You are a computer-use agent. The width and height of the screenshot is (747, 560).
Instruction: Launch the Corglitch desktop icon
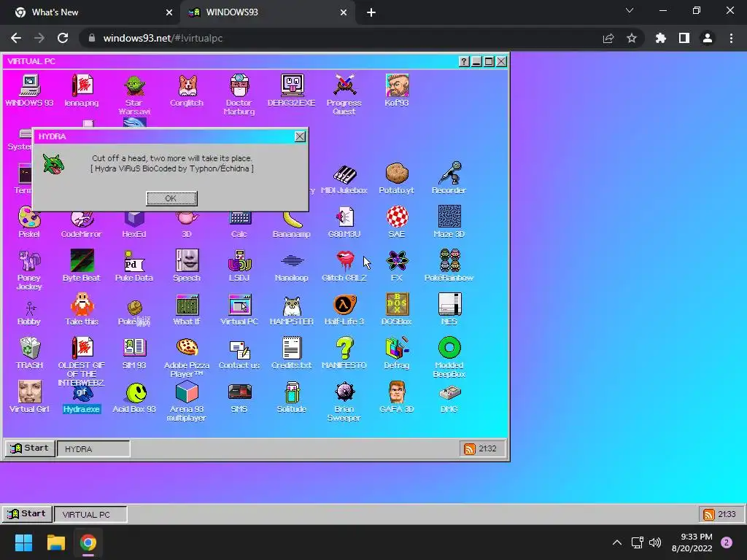coord(187,86)
